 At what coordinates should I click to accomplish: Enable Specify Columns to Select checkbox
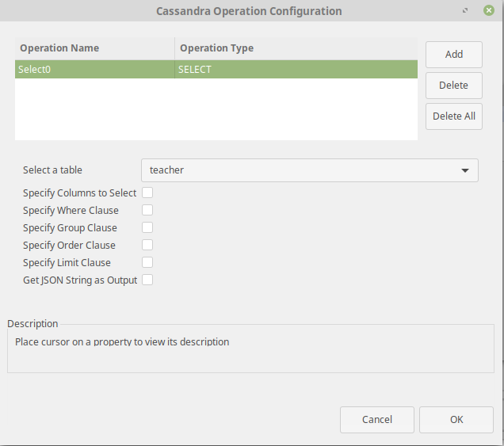tap(147, 193)
